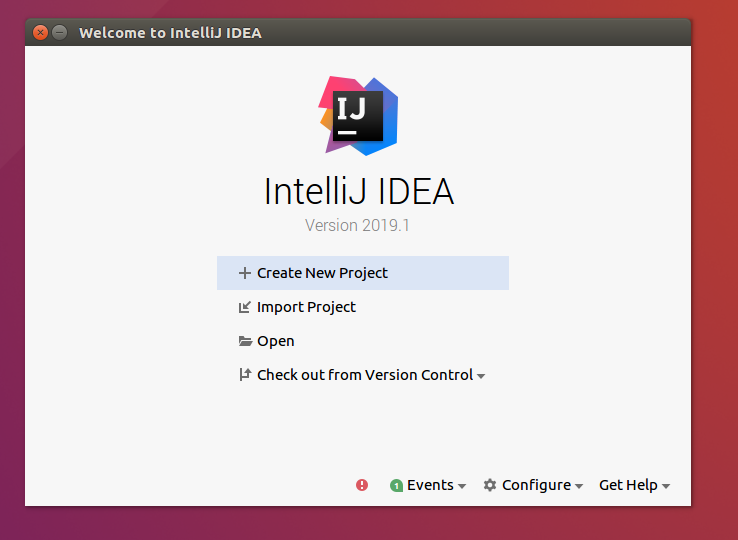Screen dimensions: 738x540
Task: Expand the Events dropdown arrow
Action: [x=462, y=486]
